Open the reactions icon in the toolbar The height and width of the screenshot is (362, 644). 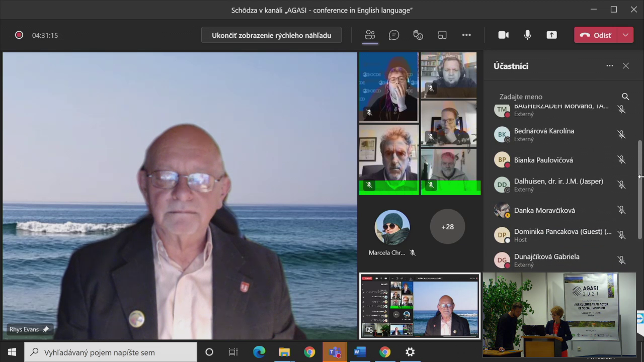[418, 35]
